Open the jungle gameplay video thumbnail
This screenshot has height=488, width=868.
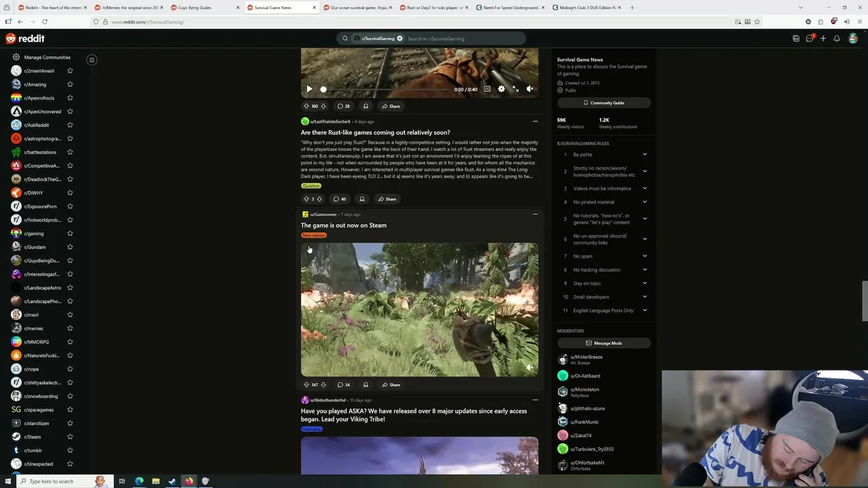click(419, 309)
